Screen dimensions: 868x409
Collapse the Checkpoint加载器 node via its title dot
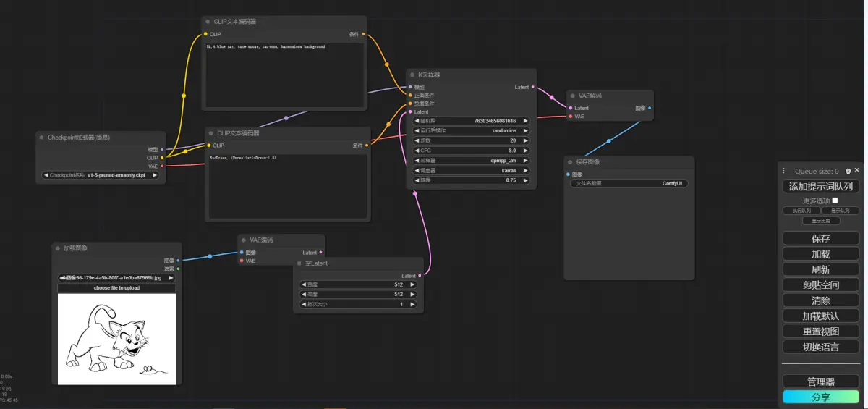pyautogui.click(x=41, y=138)
